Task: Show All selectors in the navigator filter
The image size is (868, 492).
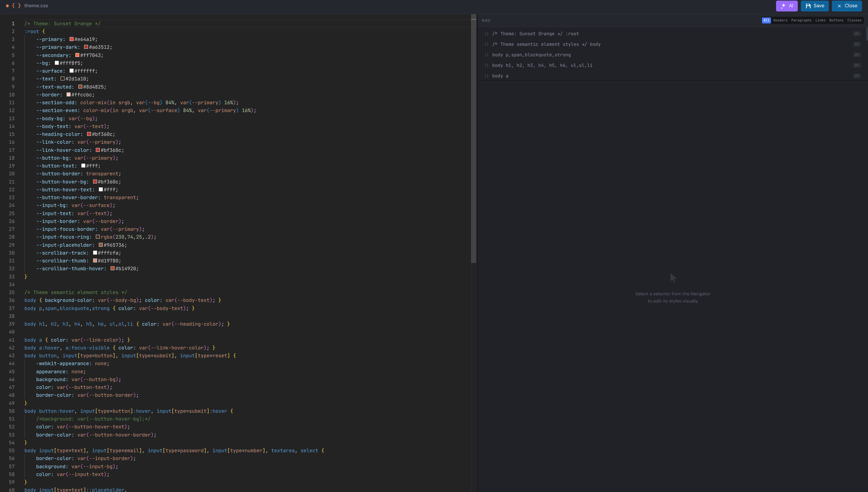Action: (766, 20)
